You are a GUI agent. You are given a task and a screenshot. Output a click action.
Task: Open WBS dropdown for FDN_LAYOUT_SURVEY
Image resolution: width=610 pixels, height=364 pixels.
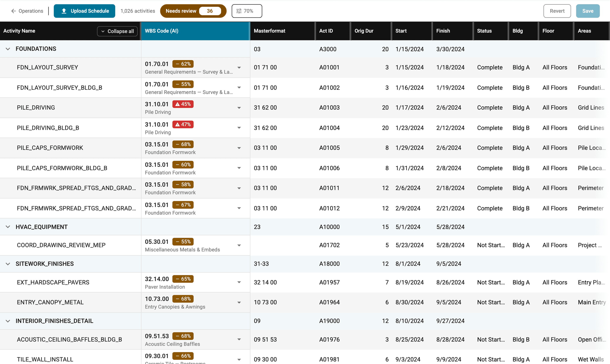[239, 67]
